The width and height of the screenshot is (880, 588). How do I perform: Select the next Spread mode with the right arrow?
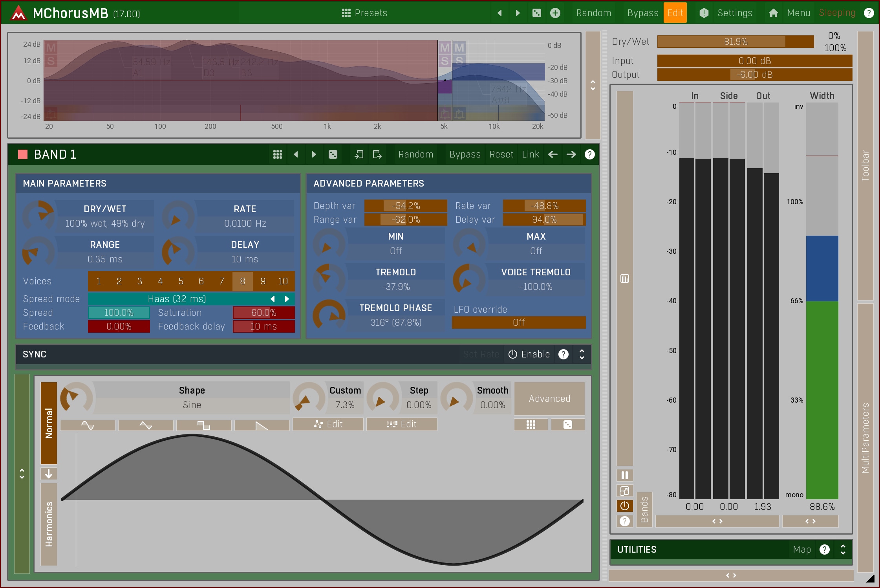tap(287, 299)
